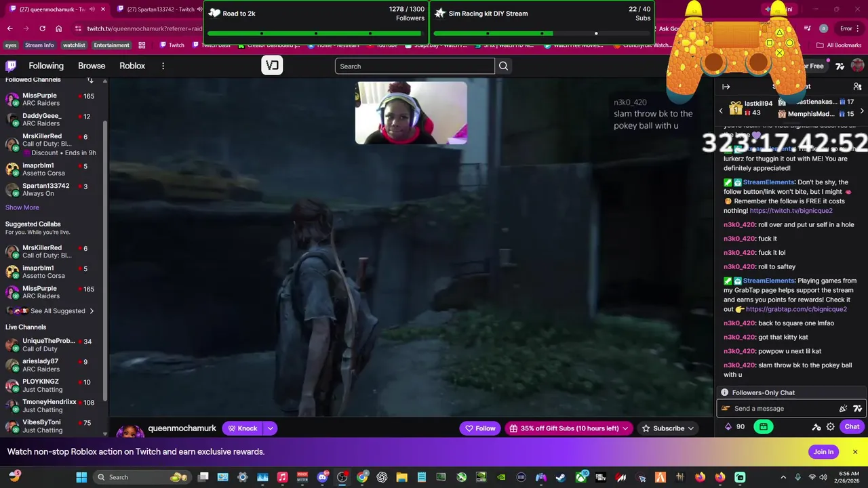Viewport: 868px width, 488px height.
Task: Open the bignicque2 Twitch link in chat
Action: coord(791,211)
